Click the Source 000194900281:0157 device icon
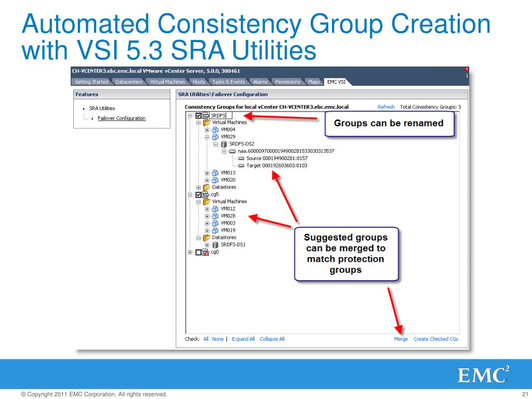532x399 pixels. point(241,158)
